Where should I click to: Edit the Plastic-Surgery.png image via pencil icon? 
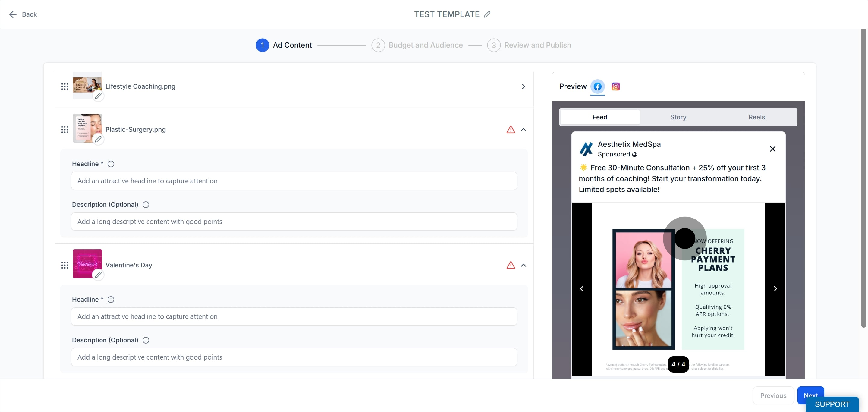pyautogui.click(x=98, y=139)
